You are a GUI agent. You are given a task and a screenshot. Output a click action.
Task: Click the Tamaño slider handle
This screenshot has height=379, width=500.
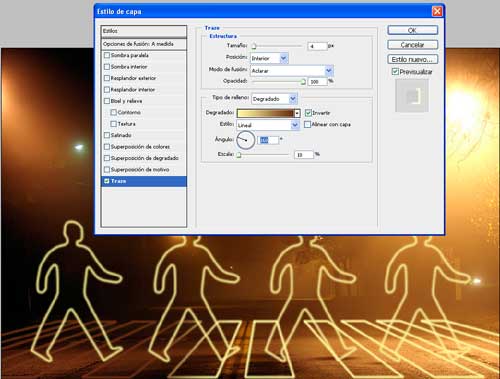click(x=254, y=46)
